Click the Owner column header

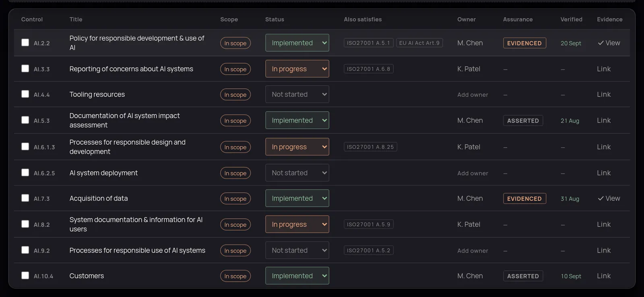click(x=466, y=19)
